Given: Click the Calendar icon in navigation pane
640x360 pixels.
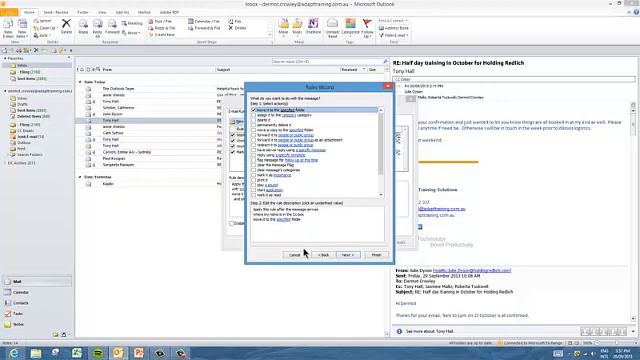Looking at the screenshot, I should (x=8, y=292).
